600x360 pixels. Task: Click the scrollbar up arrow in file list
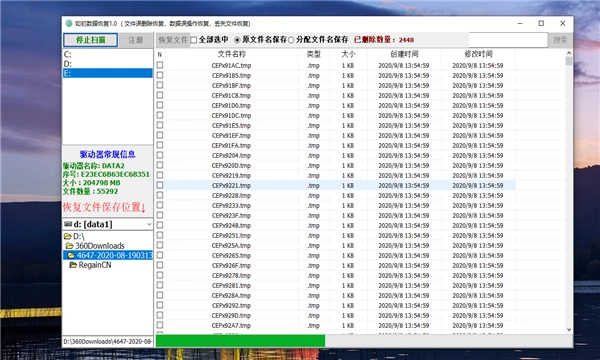point(569,53)
